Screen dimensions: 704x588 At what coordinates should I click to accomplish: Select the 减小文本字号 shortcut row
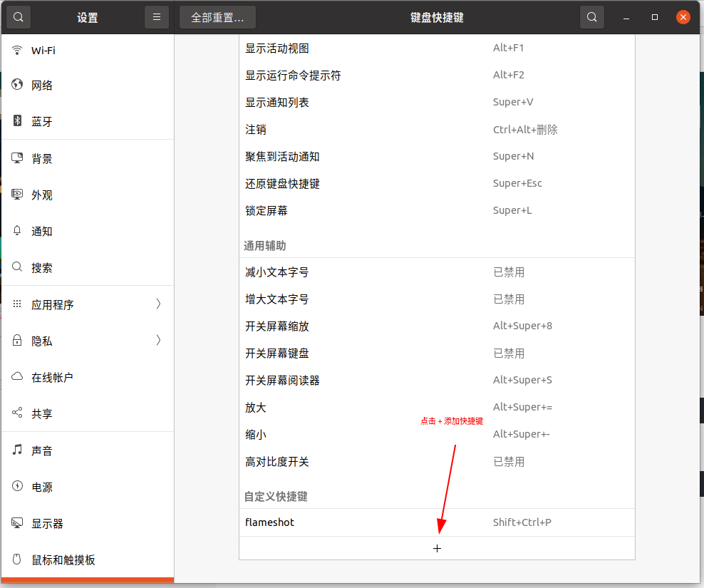(437, 272)
